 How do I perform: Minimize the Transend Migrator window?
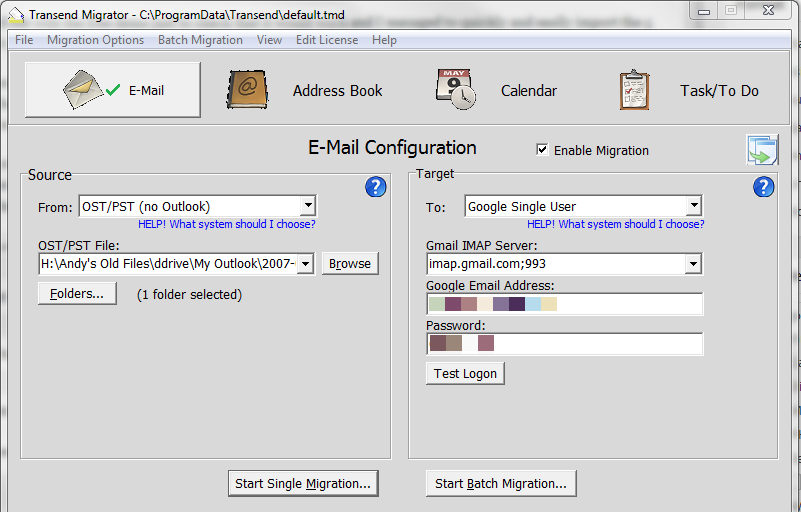tap(704, 11)
